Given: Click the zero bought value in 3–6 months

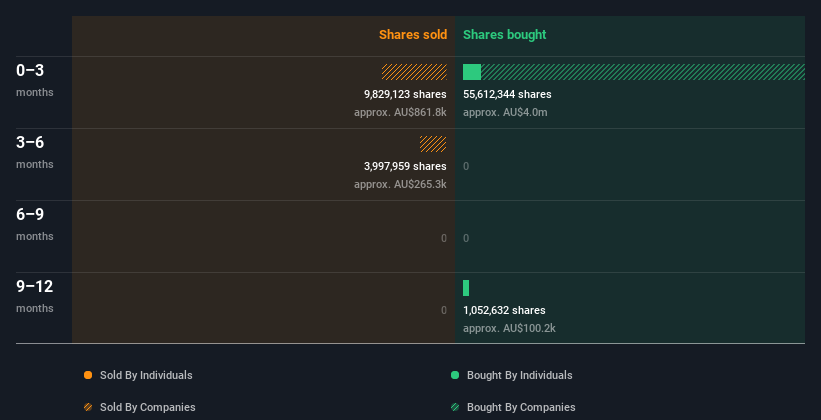Looking at the screenshot, I should click(x=466, y=167).
